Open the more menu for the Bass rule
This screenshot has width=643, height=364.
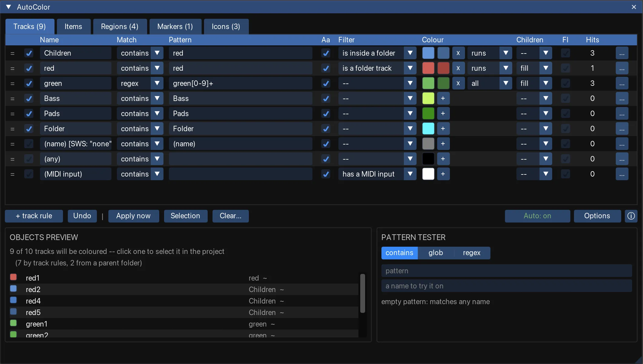coord(622,99)
